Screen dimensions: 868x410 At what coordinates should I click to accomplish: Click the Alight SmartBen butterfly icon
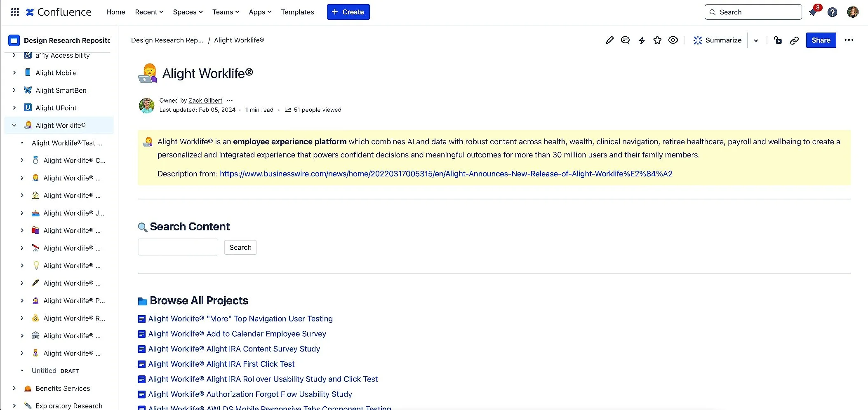tap(28, 90)
